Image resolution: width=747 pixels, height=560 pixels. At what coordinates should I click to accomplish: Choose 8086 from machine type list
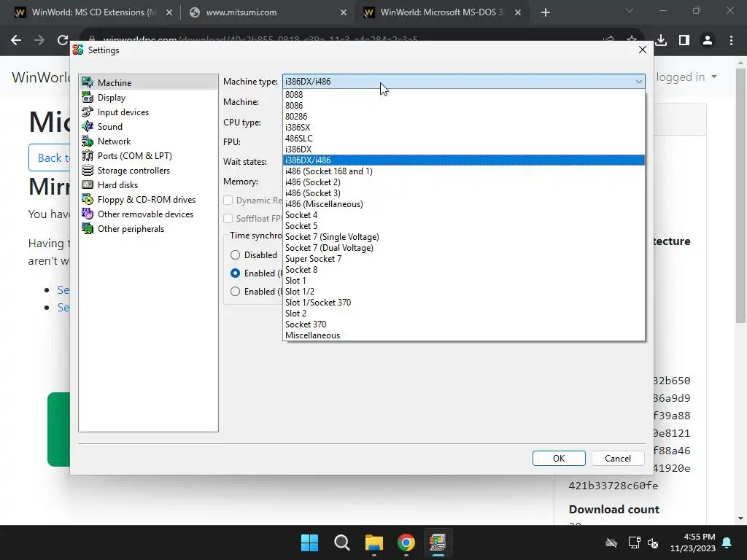click(463, 105)
